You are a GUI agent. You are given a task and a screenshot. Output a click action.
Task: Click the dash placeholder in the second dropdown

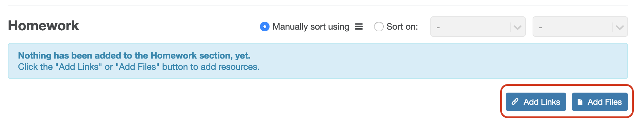point(540,27)
